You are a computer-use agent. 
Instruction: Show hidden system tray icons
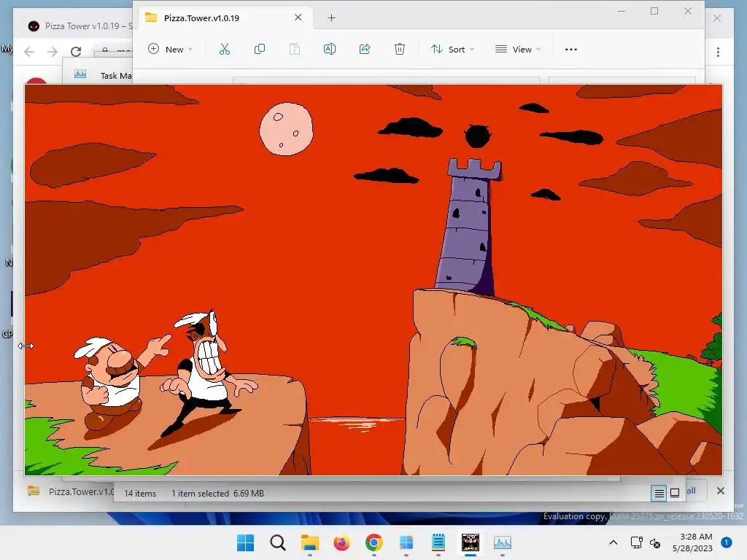pyautogui.click(x=614, y=542)
